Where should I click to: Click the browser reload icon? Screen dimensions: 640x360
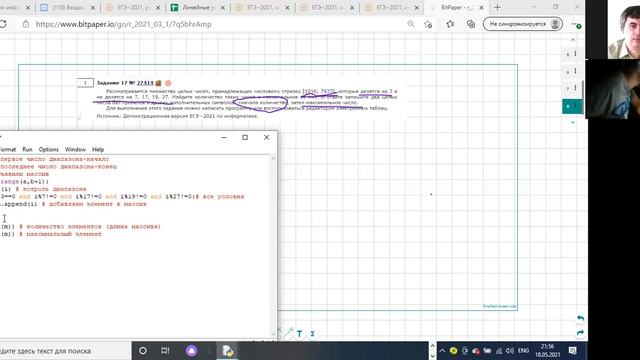coord(3,24)
